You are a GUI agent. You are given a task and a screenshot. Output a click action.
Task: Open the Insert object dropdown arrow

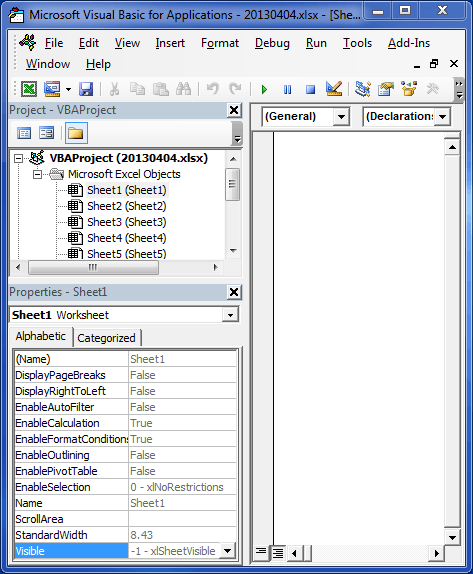coord(68,89)
